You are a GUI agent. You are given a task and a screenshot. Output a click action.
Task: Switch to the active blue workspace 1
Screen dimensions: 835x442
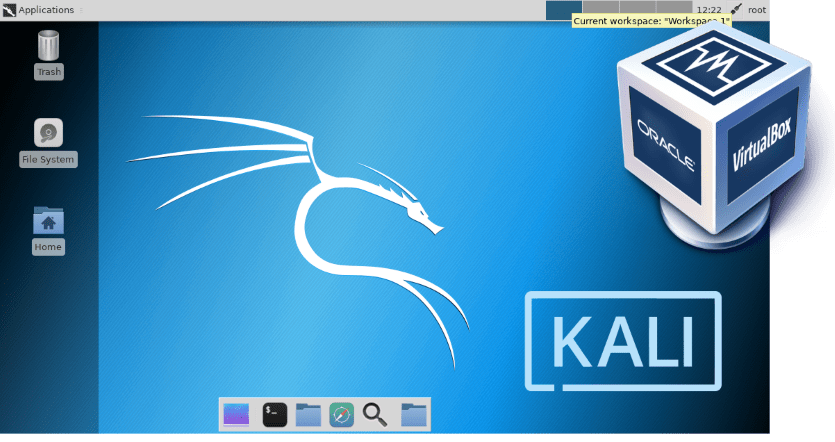[564, 10]
